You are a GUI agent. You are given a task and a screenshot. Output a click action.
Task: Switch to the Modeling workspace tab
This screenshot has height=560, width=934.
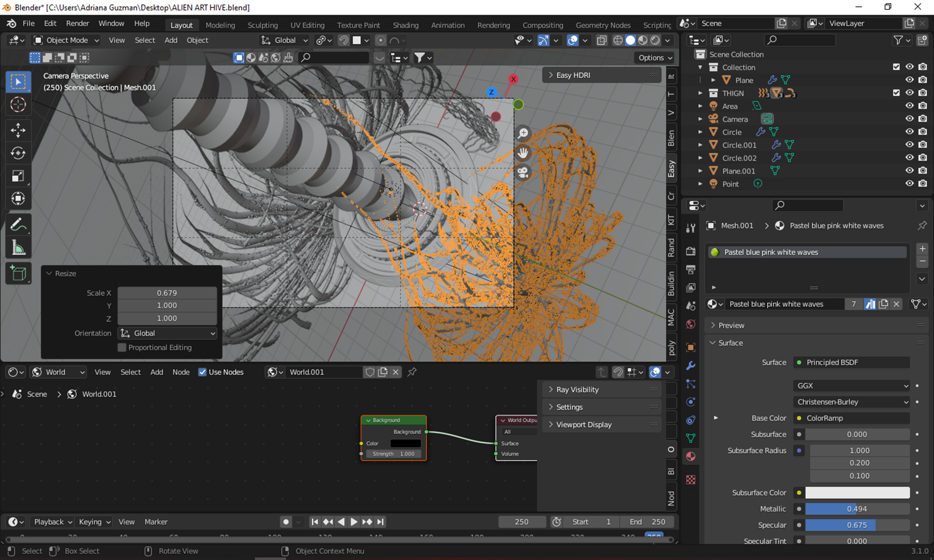click(220, 25)
